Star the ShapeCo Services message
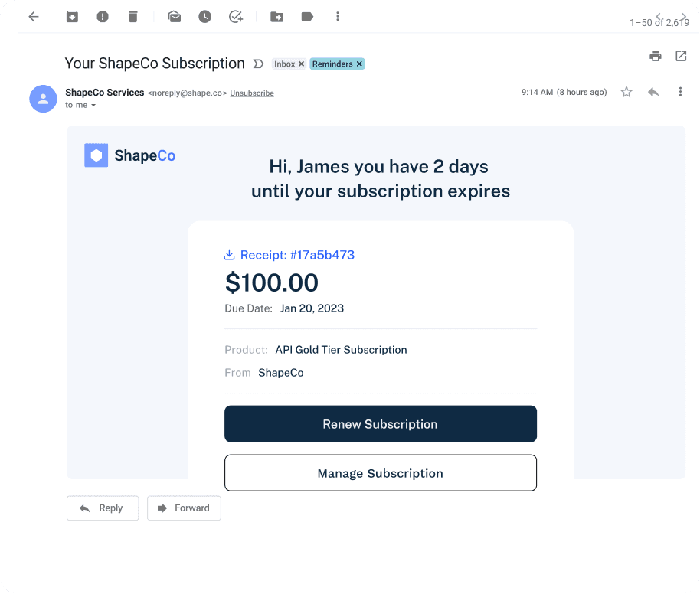Image resolution: width=700 pixels, height=594 pixels. click(626, 92)
